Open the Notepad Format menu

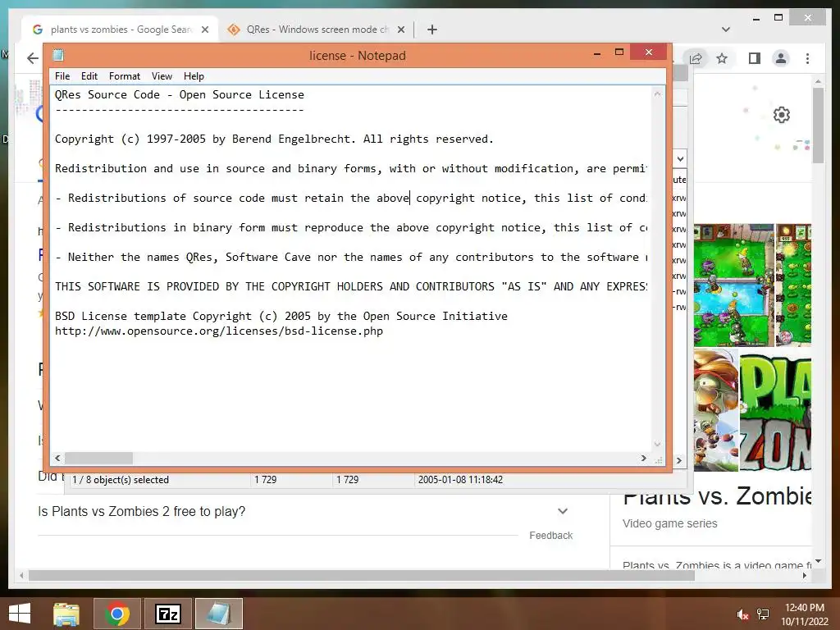(x=125, y=76)
